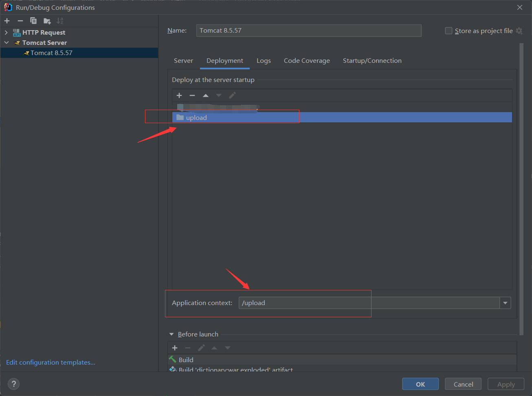
Task: Select HTTP Request tree item
Action: [79, 33]
